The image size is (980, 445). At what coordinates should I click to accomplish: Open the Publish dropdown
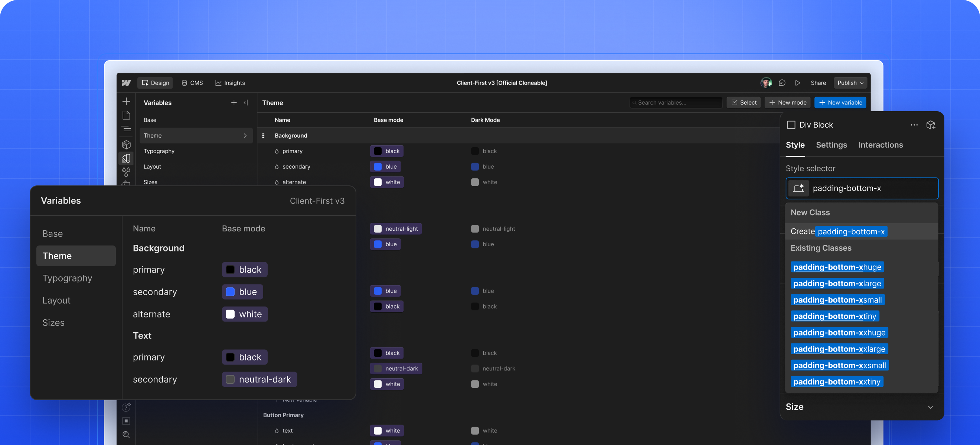(850, 83)
